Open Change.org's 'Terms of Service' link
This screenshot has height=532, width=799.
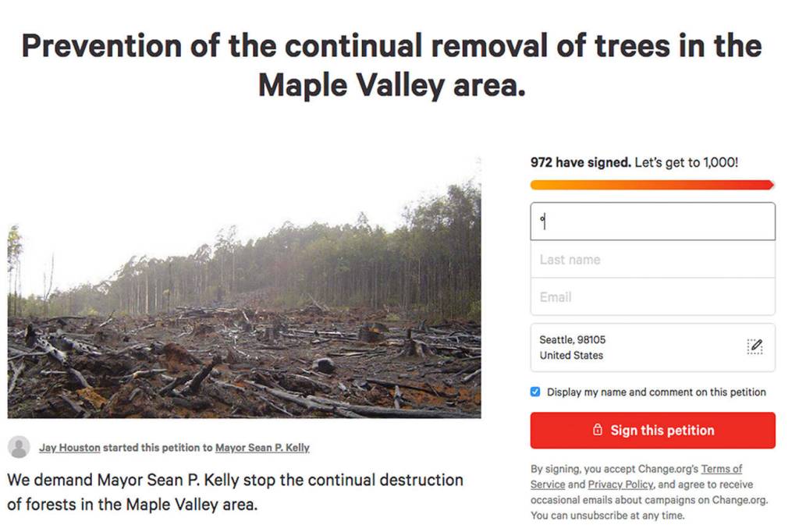(x=722, y=469)
